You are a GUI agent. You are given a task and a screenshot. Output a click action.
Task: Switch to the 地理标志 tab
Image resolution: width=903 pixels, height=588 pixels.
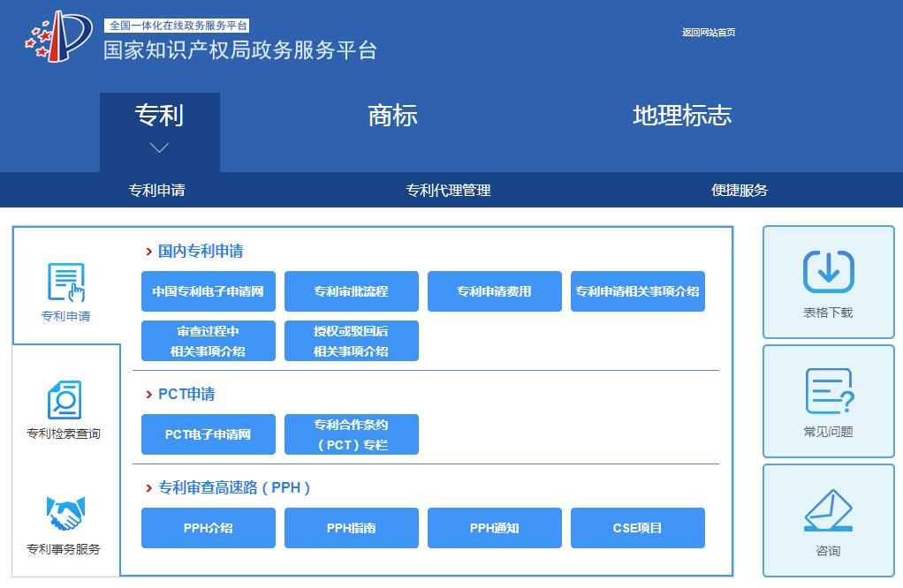tap(682, 116)
